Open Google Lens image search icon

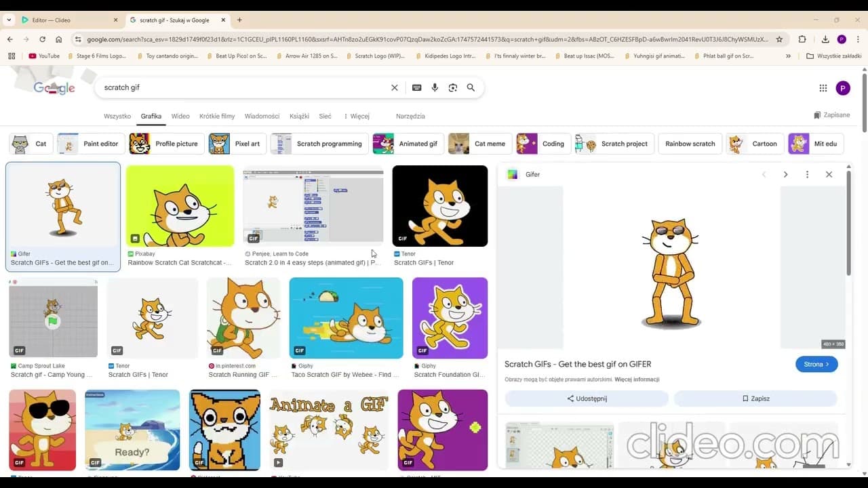point(453,87)
